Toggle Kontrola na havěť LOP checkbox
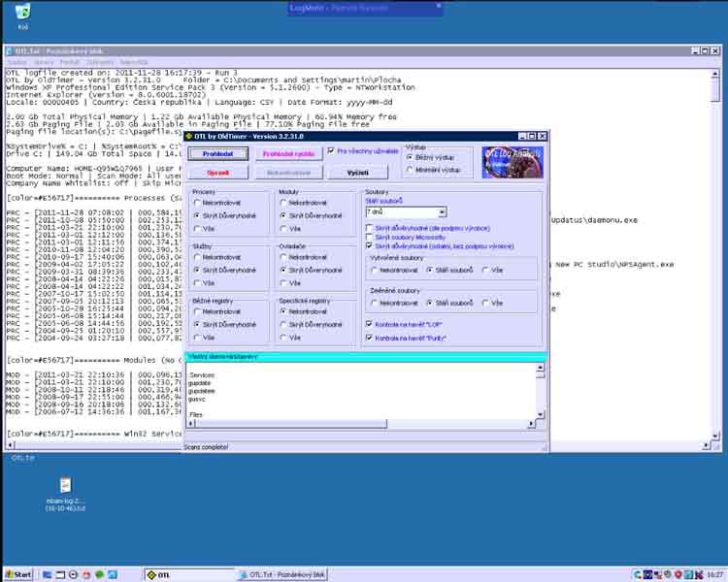728x582 pixels. click(x=369, y=324)
